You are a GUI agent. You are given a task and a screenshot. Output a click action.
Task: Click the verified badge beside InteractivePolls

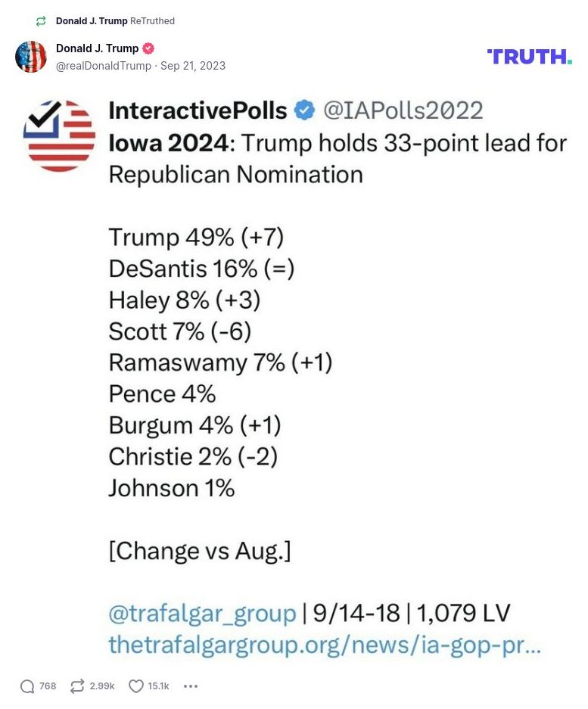coord(303,110)
